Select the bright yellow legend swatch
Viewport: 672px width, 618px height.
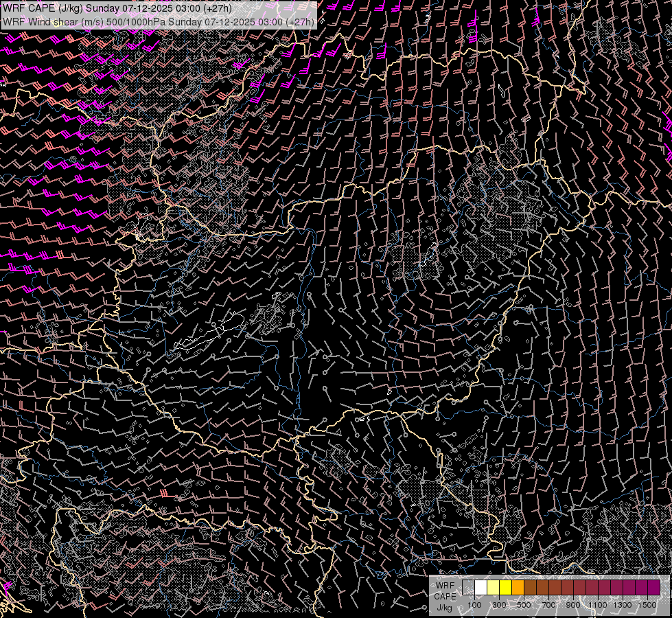click(x=506, y=587)
